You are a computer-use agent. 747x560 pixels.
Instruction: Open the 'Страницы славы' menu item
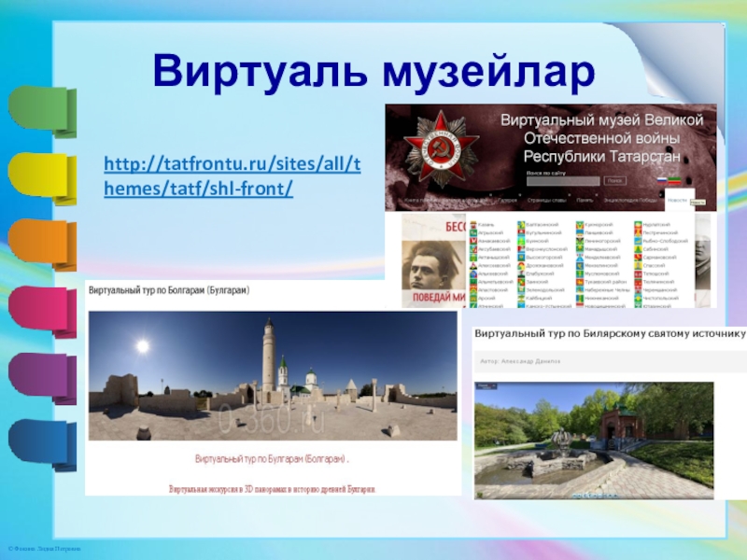tap(547, 201)
